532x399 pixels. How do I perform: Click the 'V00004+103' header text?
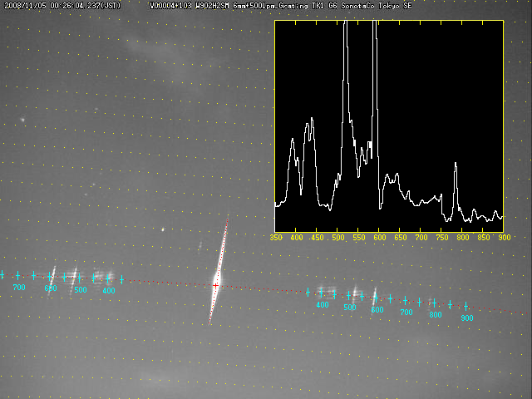coord(170,6)
